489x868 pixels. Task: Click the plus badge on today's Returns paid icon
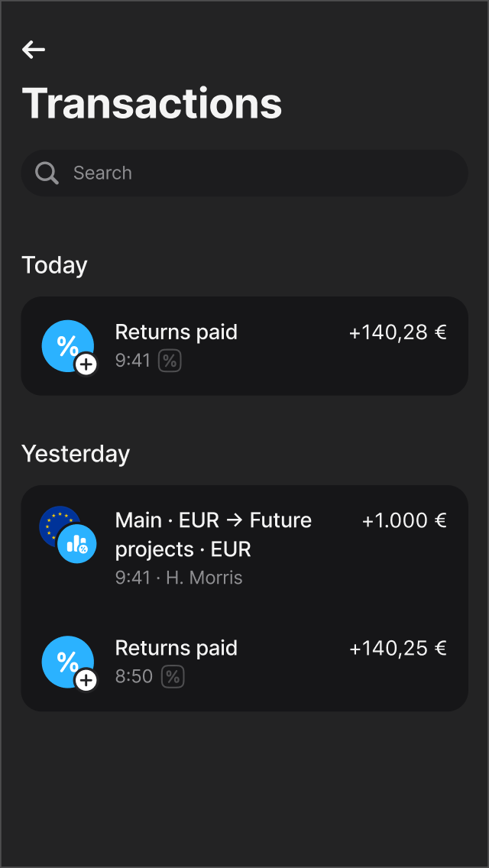(x=86, y=364)
